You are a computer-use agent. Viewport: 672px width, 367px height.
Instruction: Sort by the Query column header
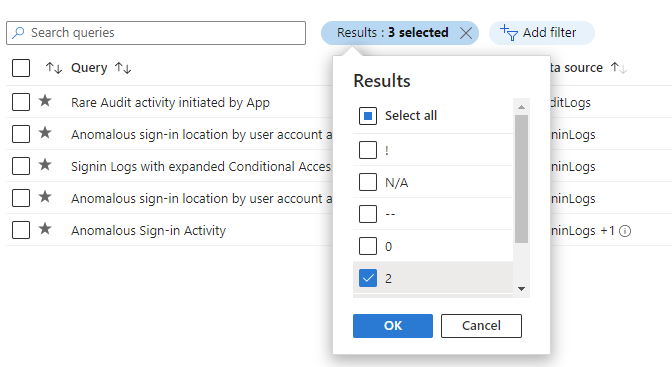pos(89,68)
